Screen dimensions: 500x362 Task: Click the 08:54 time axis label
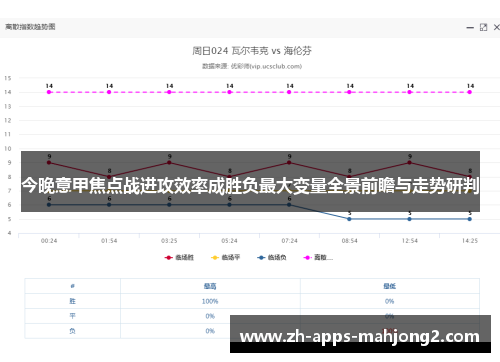point(349,241)
